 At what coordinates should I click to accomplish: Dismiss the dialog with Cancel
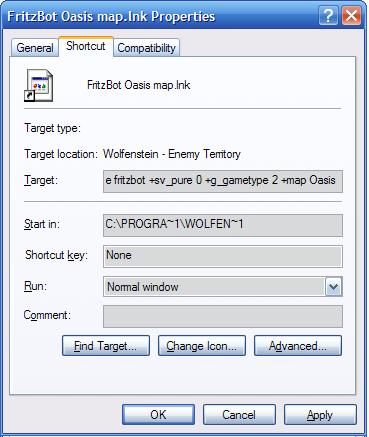coord(239,415)
